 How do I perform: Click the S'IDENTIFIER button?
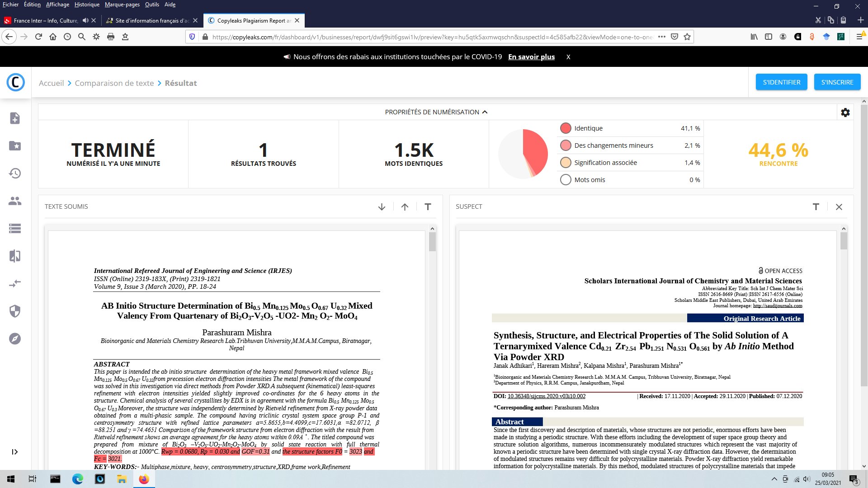coord(781,82)
